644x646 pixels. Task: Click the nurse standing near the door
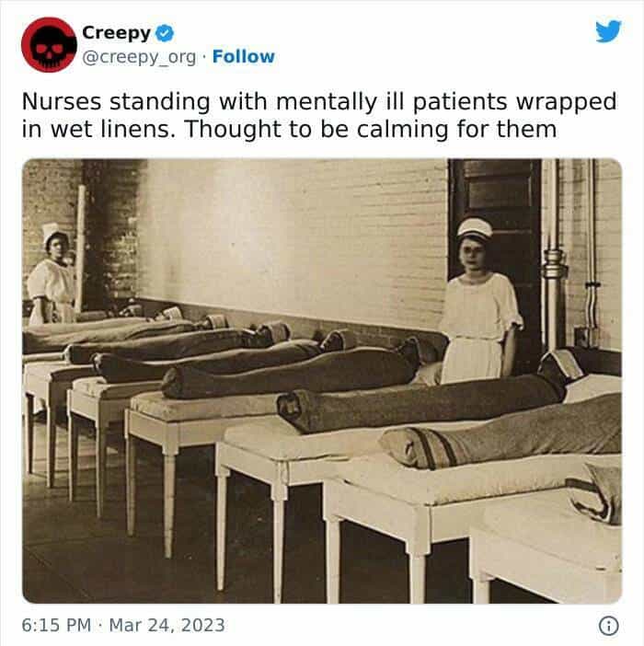tap(480, 301)
